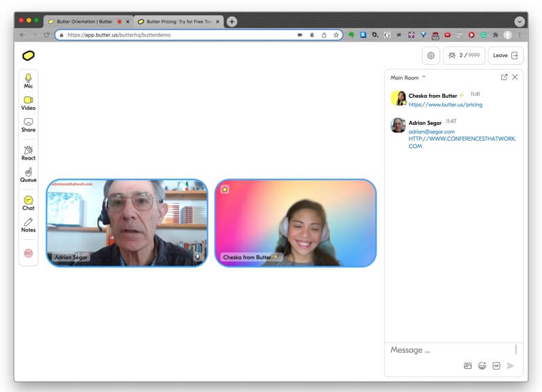Image resolution: width=542 pixels, height=392 pixels.
Task: Expand the Main Room chat dropdown
Action: (408, 77)
